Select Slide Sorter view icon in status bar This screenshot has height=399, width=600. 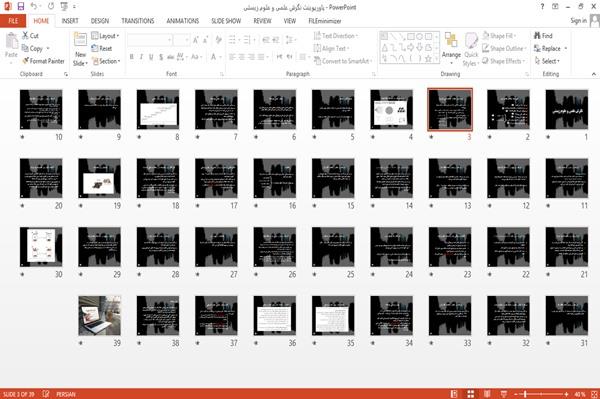471,394
